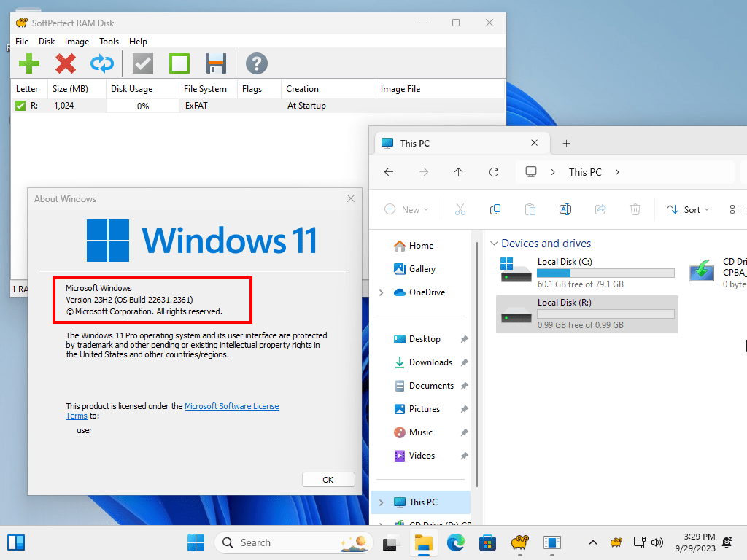This screenshot has height=560, width=747.
Task: Open the Help menu
Action: click(138, 42)
